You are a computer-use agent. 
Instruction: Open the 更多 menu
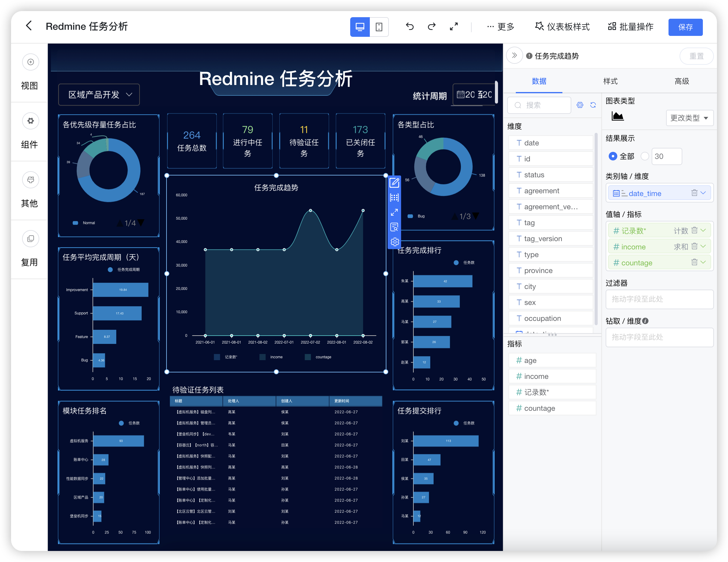click(500, 27)
